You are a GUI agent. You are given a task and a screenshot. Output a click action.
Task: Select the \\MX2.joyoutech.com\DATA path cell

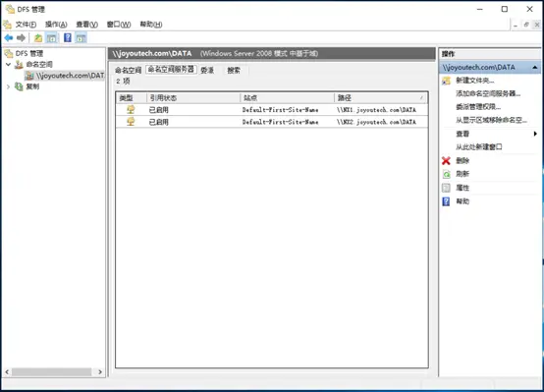[x=376, y=122]
